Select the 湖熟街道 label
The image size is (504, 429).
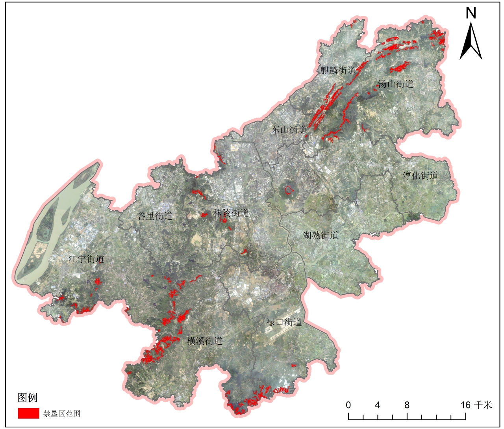click(321, 236)
